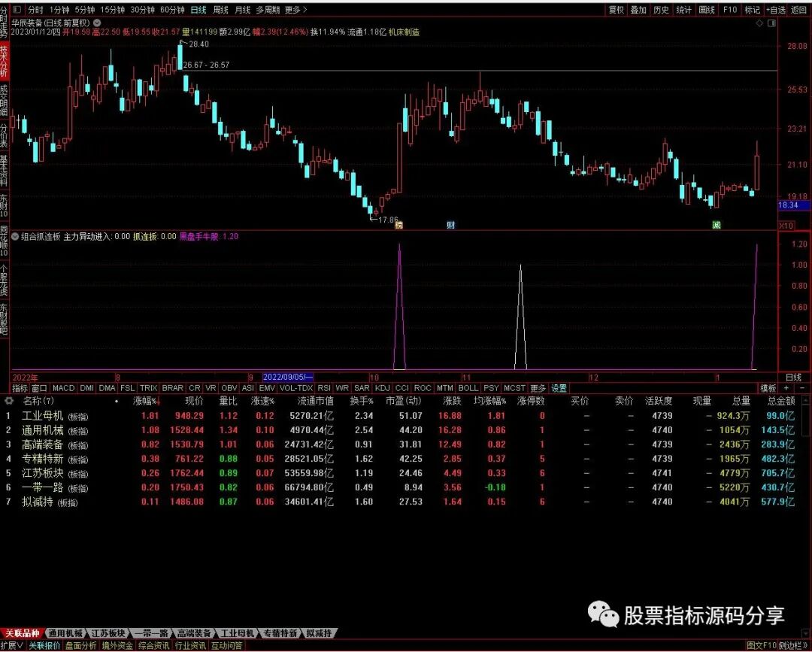Expand the 扩展 menu at bottom left
The width and height of the screenshot is (812, 652).
click(13, 646)
